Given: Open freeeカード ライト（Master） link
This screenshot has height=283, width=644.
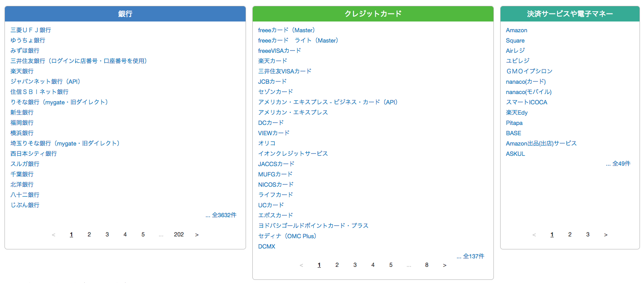Looking at the screenshot, I should pyautogui.click(x=298, y=40).
